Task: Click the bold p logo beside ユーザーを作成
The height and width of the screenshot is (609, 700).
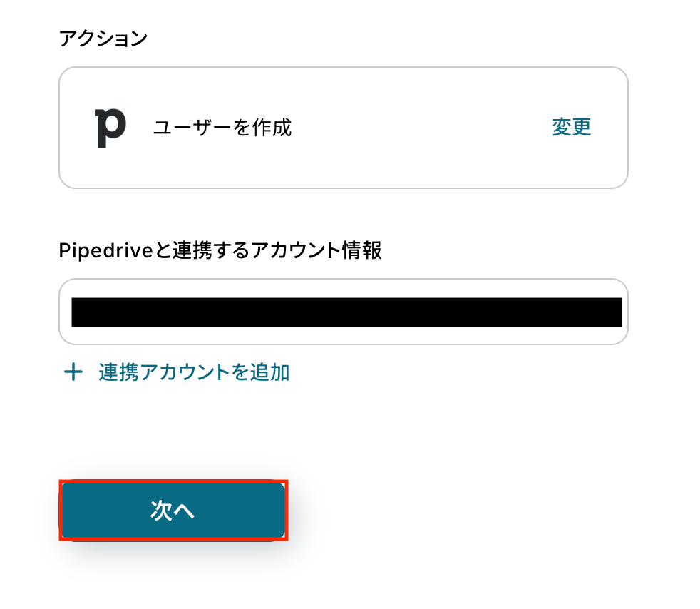Action: point(110,128)
